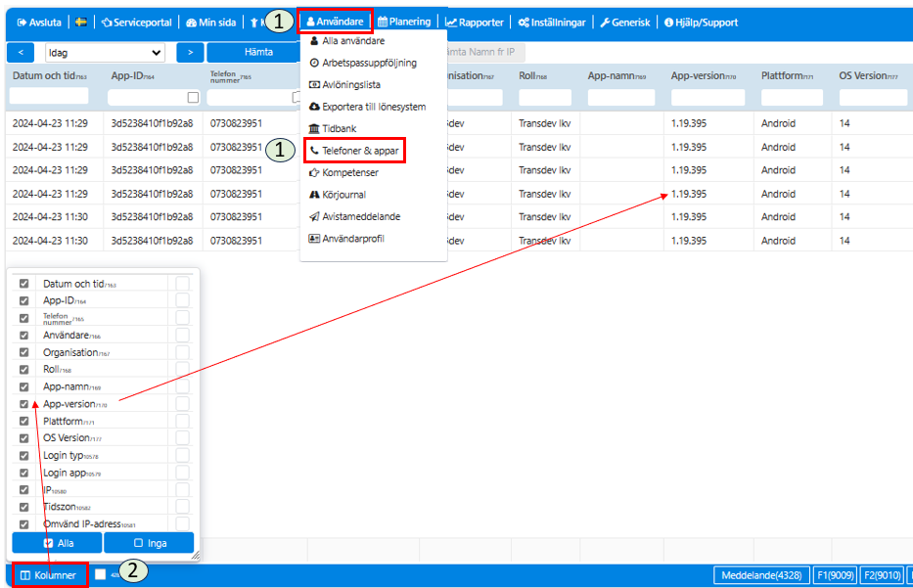Open Hjälp/Support menu
This screenshot has height=588, width=913.
click(x=701, y=23)
